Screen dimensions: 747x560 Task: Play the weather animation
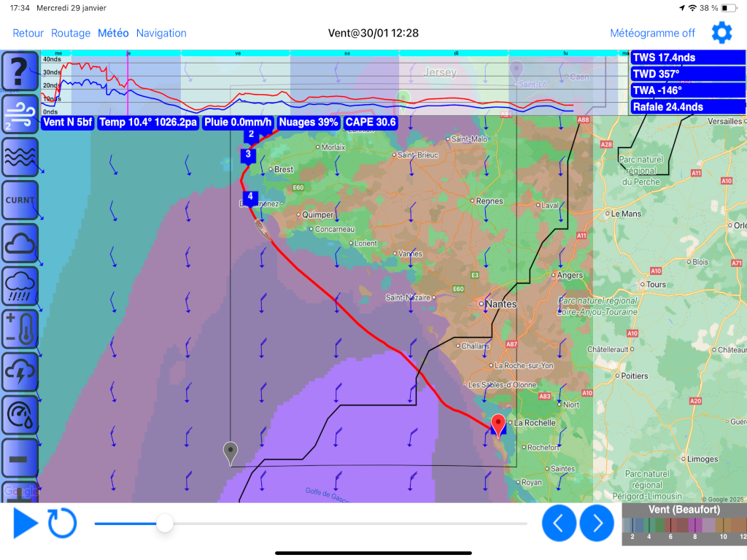[x=26, y=523]
